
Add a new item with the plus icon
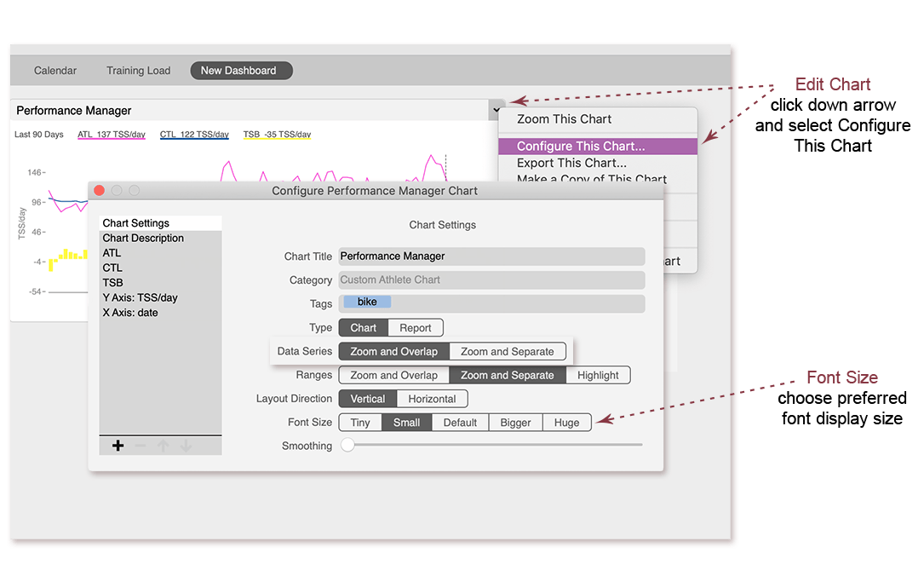point(118,446)
